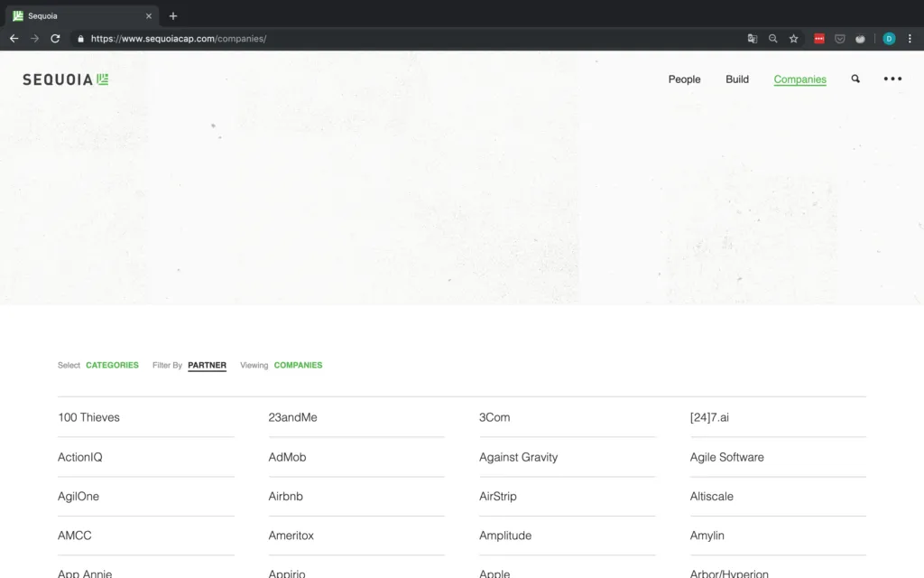Click the address bar URL
This screenshot has width=924, height=578.
point(179,38)
